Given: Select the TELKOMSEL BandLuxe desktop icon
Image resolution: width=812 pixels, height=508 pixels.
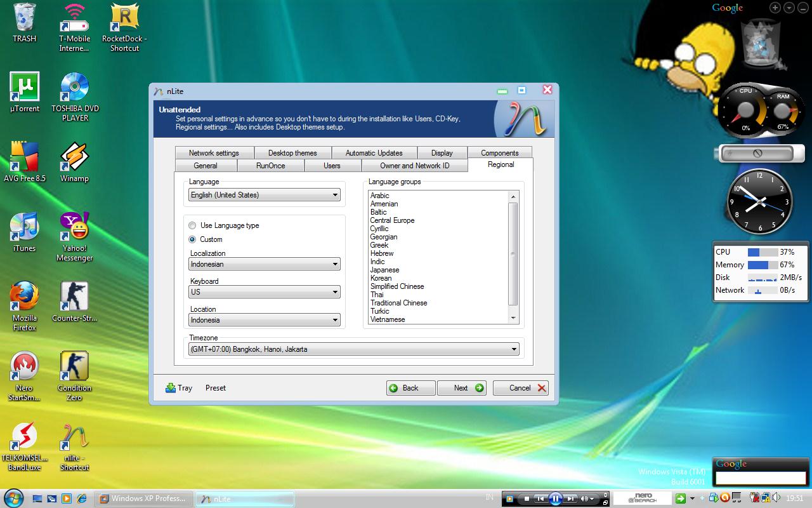Looking at the screenshot, I should pos(25,446).
